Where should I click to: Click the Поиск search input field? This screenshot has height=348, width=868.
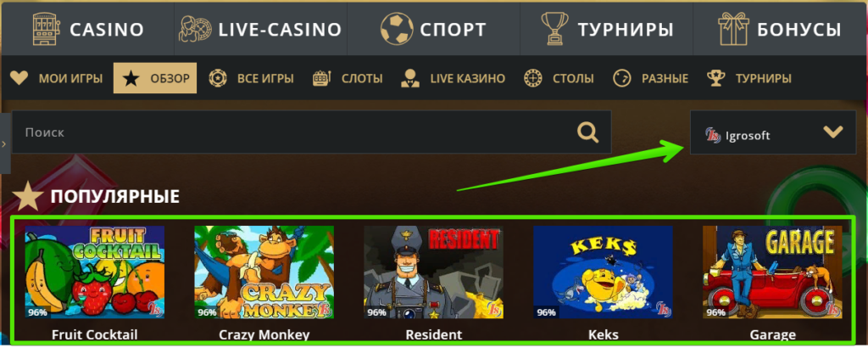tap(294, 132)
